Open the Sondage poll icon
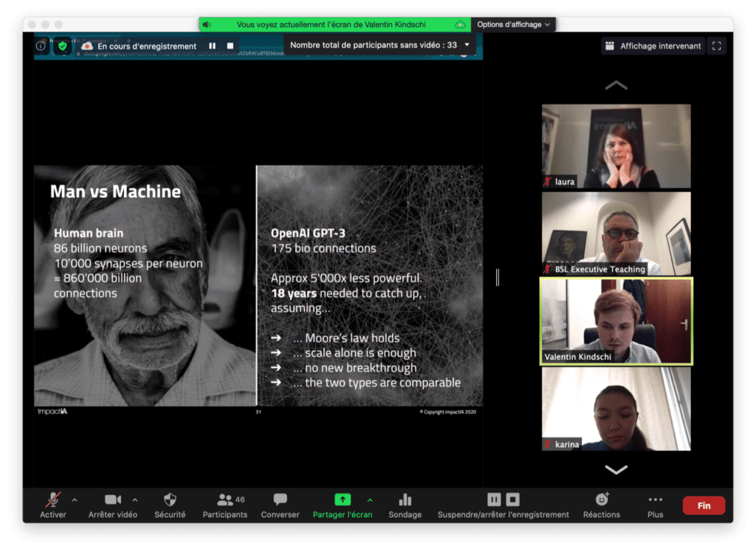Viewport: 756px width, 551px height. [405, 500]
